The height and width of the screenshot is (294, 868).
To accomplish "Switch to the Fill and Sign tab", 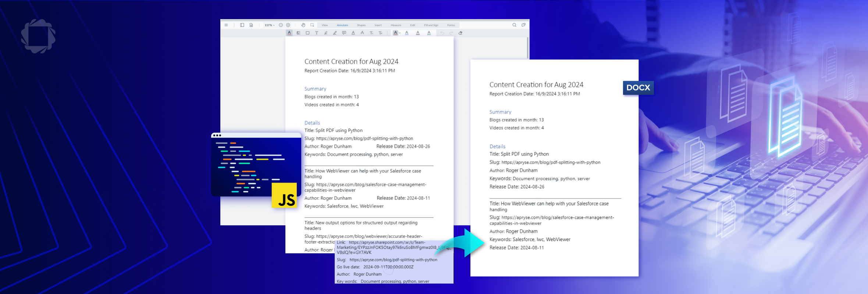I will (x=431, y=25).
